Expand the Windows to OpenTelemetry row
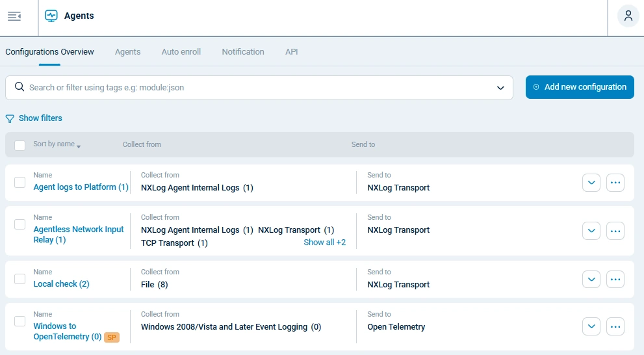Viewport: 644px width, 355px height. click(x=591, y=326)
